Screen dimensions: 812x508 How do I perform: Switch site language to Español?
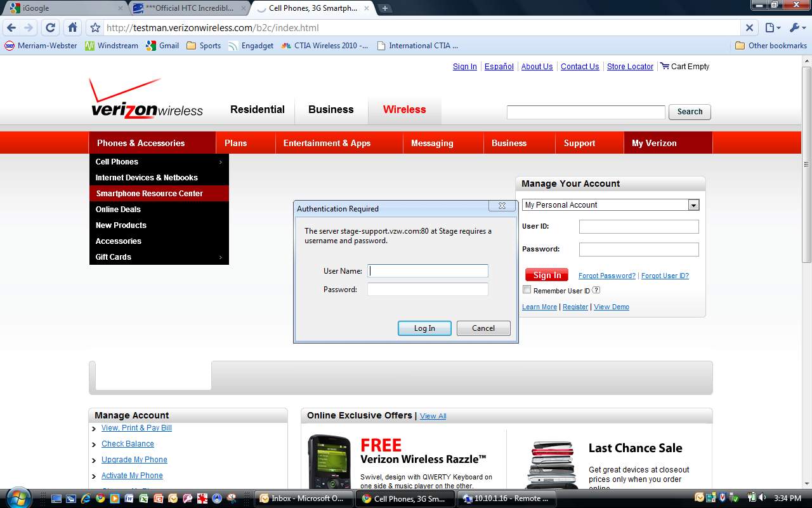click(x=499, y=67)
